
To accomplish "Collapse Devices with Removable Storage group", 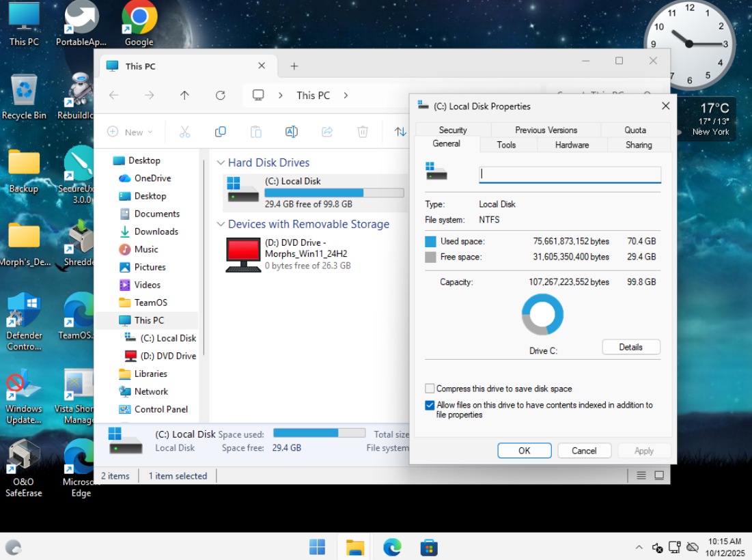I will (x=221, y=224).
